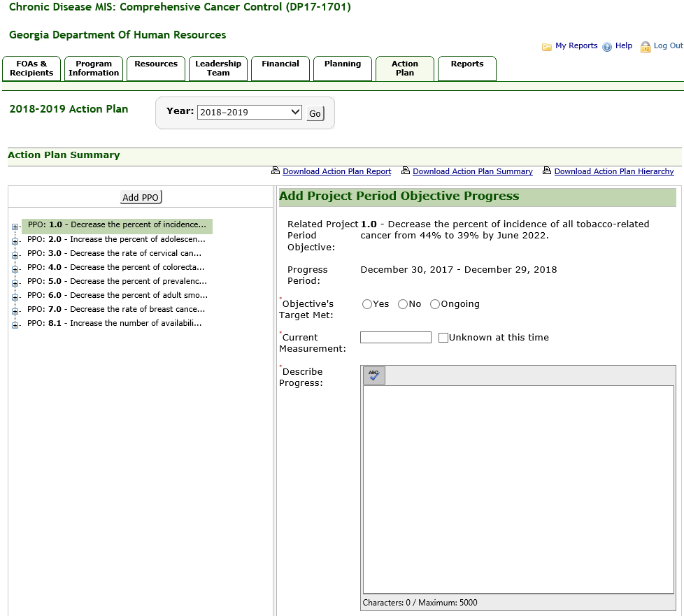The height and width of the screenshot is (616, 684).
Task: Open the Leadership Team tab
Action: coord(218,69)
